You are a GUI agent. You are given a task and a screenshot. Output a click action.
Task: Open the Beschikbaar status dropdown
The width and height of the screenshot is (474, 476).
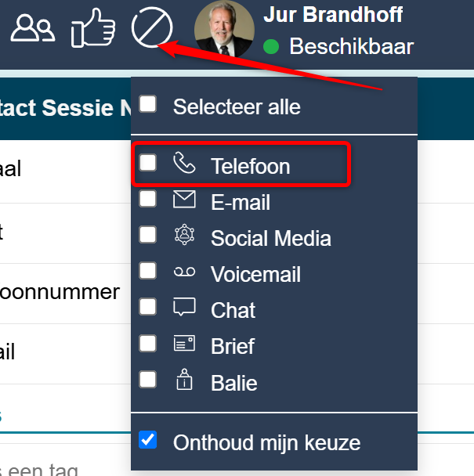(x=338, y=46)
